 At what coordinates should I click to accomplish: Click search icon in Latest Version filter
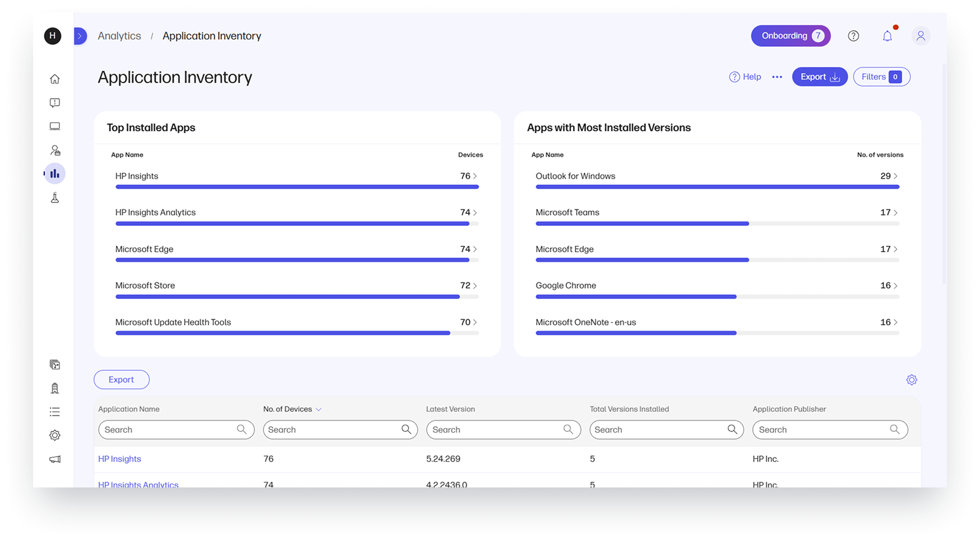tap(568, 429)
